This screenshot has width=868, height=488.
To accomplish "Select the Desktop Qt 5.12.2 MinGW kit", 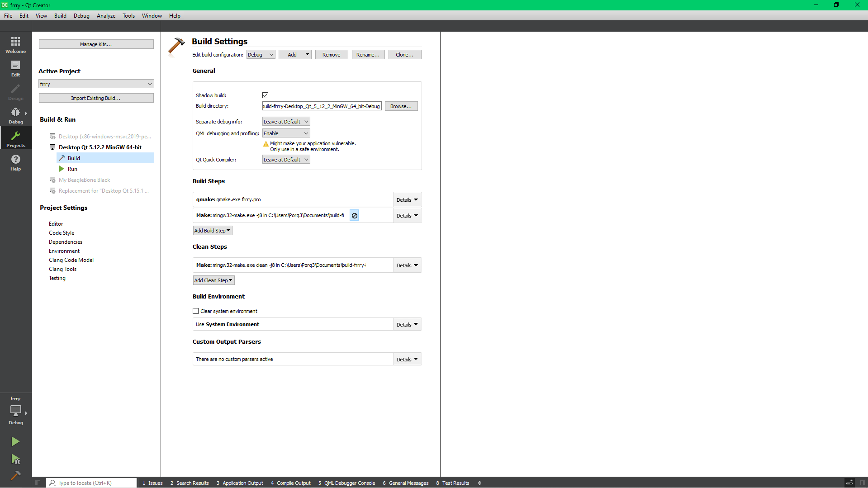I will 100,147.
